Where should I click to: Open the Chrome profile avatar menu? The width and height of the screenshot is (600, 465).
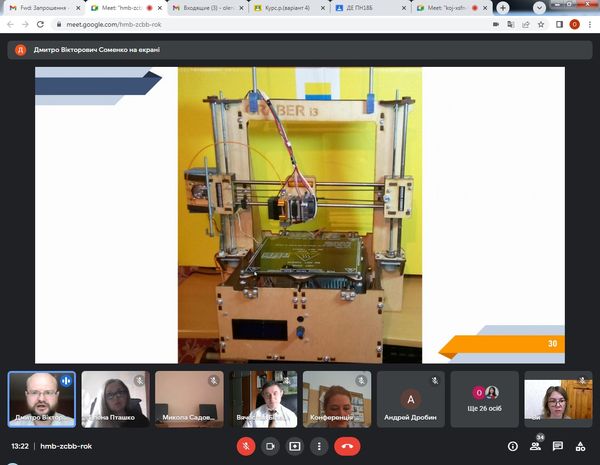[574, 24]
